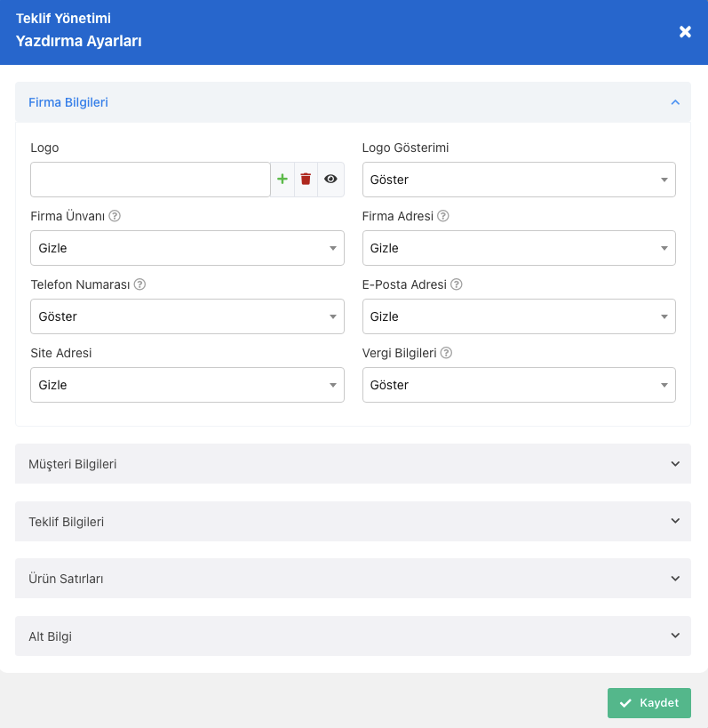Open the Vergi Bilgileri dropdown
The height and width of the screenshot is (728, 708).
[x=519, y=385]
